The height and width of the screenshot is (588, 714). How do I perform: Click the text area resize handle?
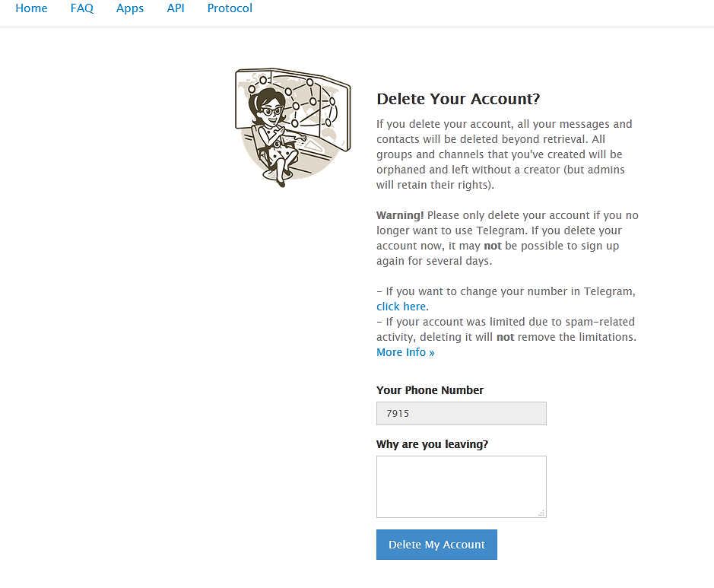click(x=541, y=513)
